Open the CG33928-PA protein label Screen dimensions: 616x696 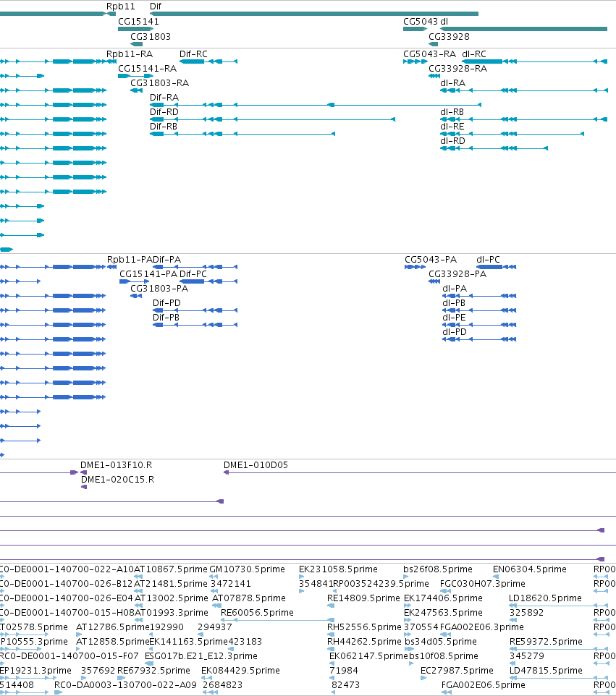click(x=457, y=274)
